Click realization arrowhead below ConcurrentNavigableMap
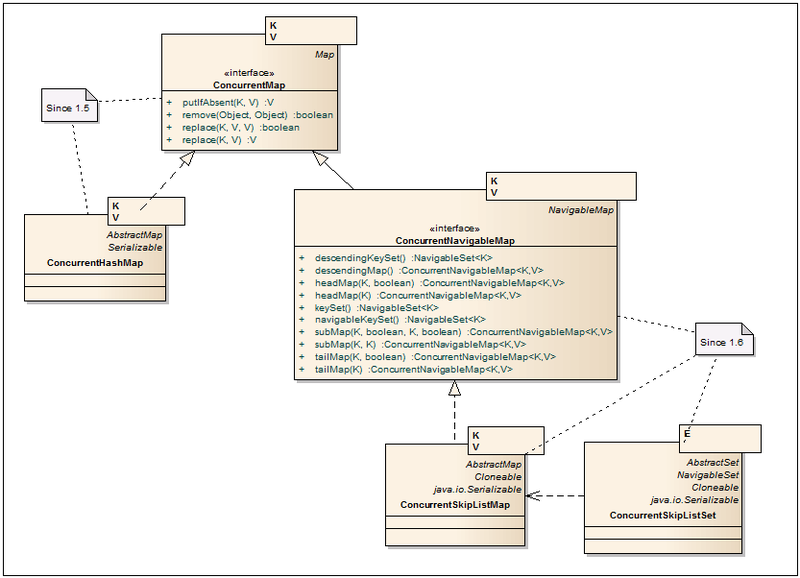This screenshot has height=578, width=800. (454, 388)
